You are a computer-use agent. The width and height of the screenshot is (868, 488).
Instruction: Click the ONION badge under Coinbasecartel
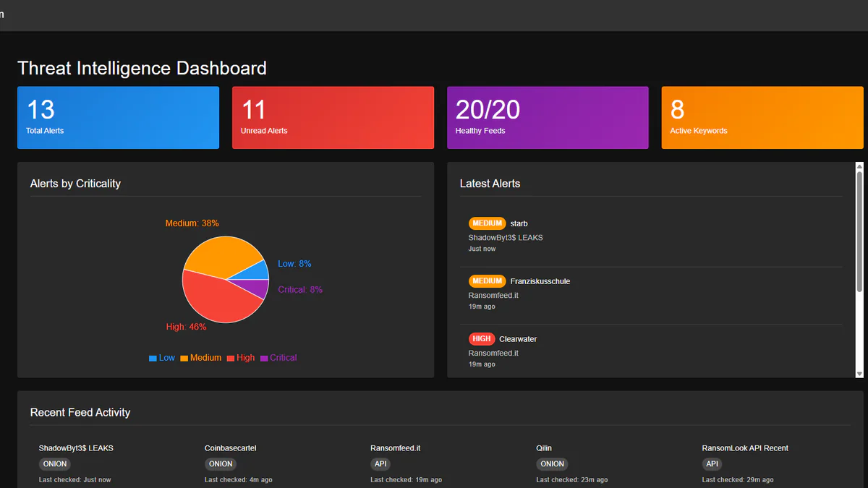pos(220,463)
